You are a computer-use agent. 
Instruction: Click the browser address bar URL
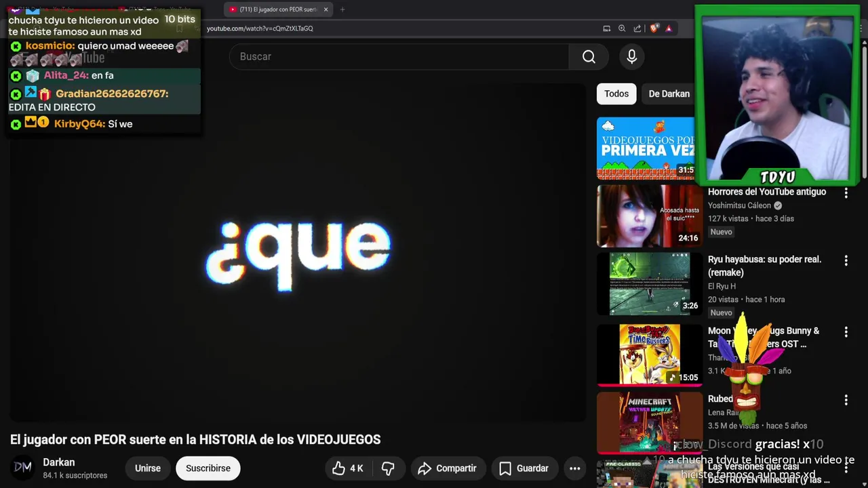[260, 28]
